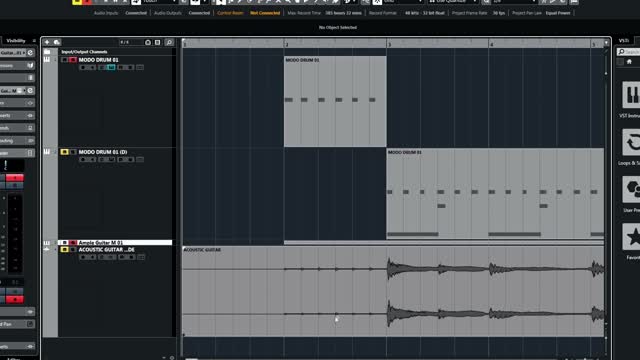Select MODO DRUM 01 track name
This screenshot has width=640, height=360.
click(x=98, y=60)
